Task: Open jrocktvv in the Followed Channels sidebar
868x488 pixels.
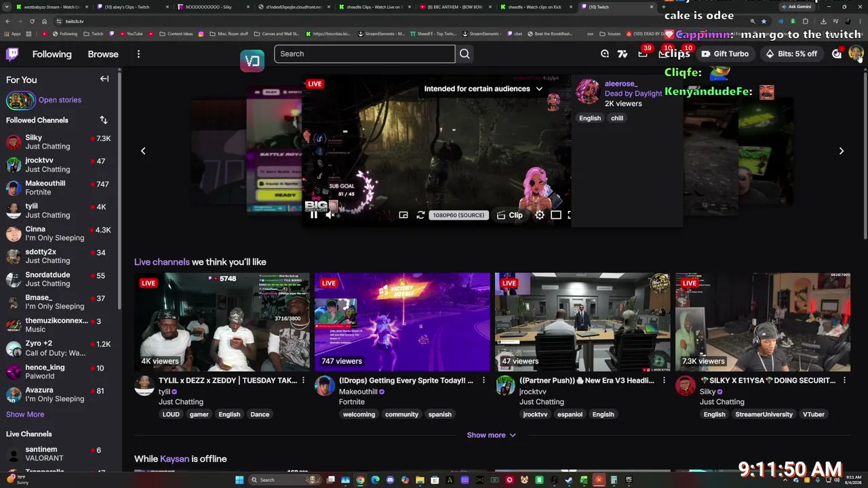Action: [x=59, y=165]
